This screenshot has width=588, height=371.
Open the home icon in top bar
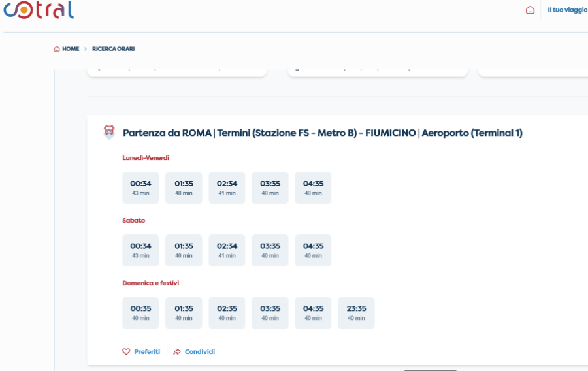pyautogui.click(x=530, y=10)
